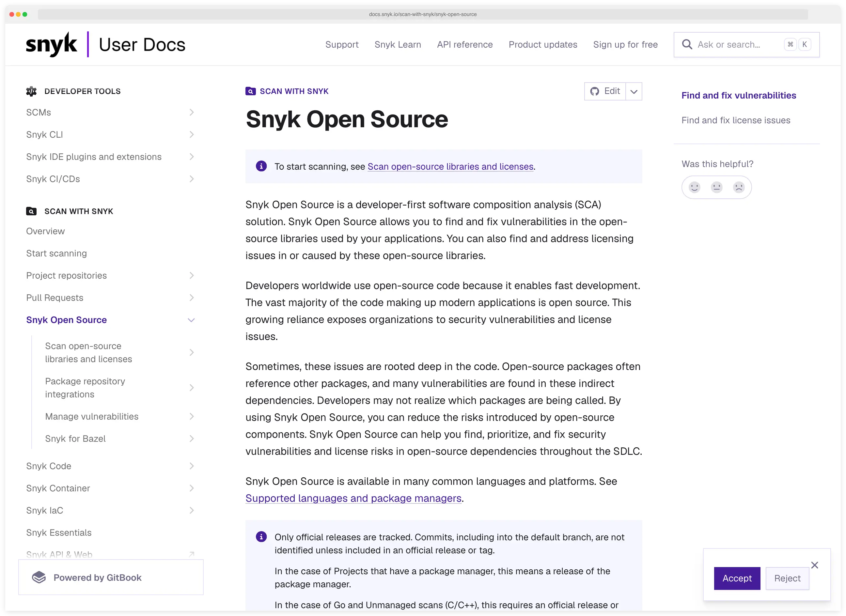Accept the cookie consent prompt
846x616 pixels.
click(737, 578)
